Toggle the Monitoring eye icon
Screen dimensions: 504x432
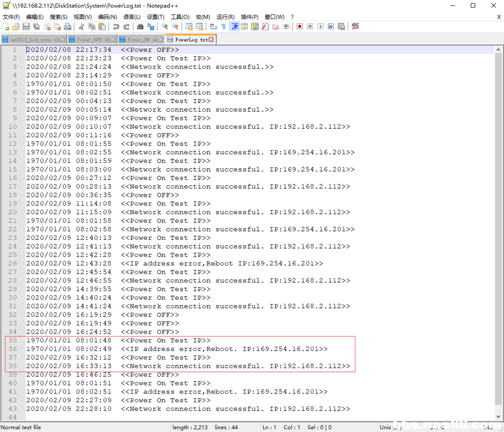(286, 27)
